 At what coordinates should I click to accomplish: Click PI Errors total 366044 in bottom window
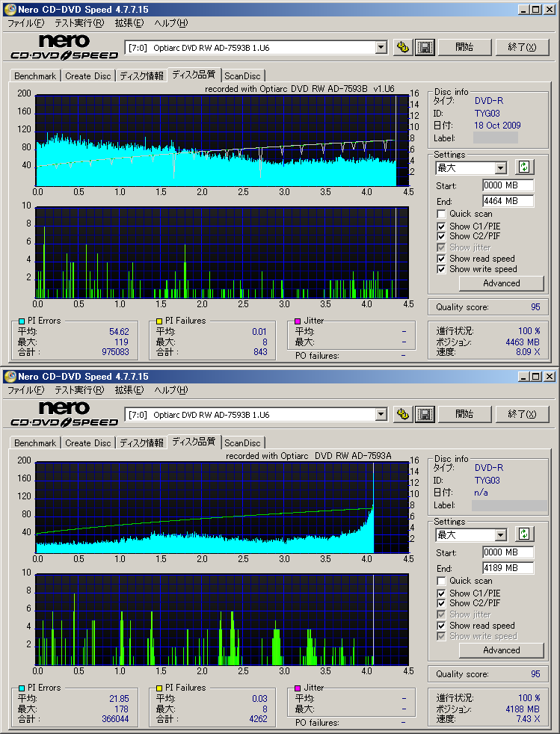[115, 719]
